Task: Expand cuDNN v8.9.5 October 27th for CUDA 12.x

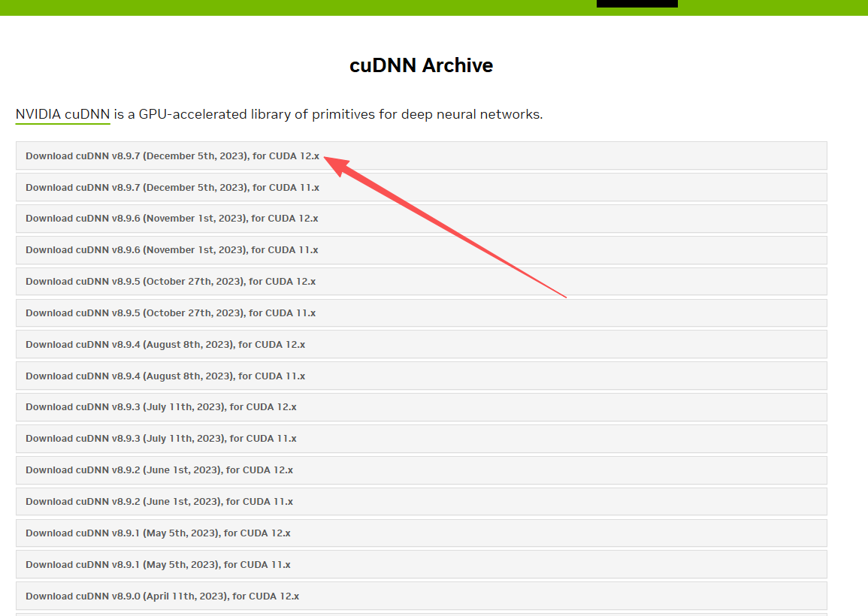Action: tap(422, 281)
